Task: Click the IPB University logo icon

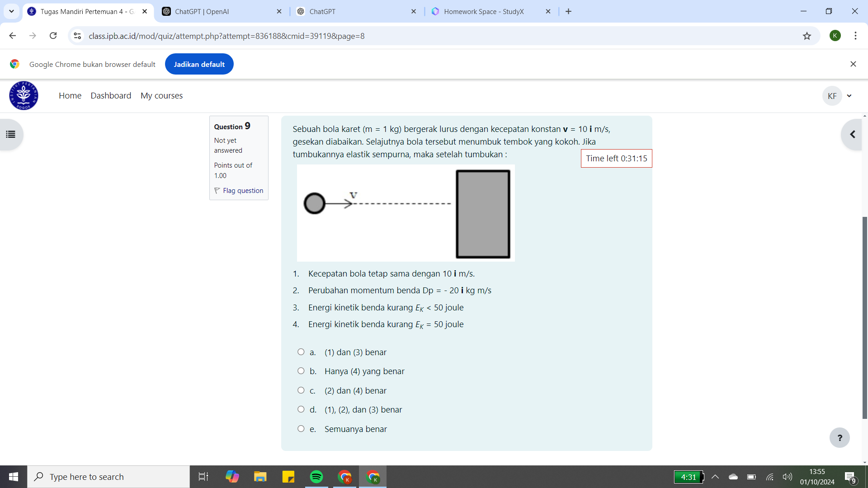Action: click(24, 95)
